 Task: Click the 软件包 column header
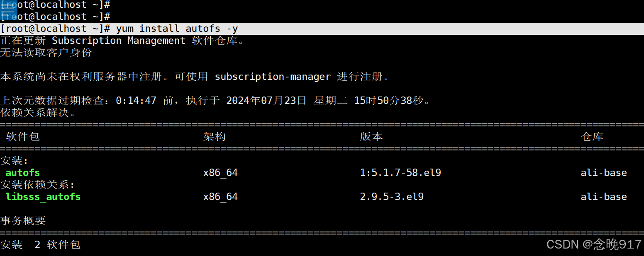[x=23, y=137]
